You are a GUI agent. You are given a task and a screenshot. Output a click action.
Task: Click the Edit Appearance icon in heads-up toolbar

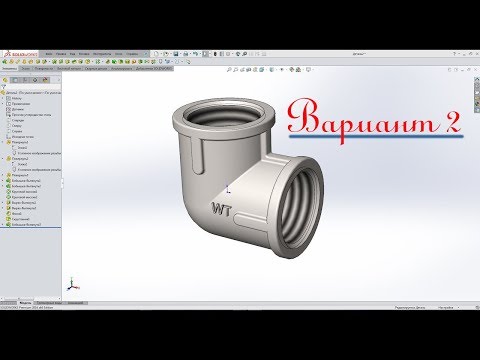[x=292, y=70]
